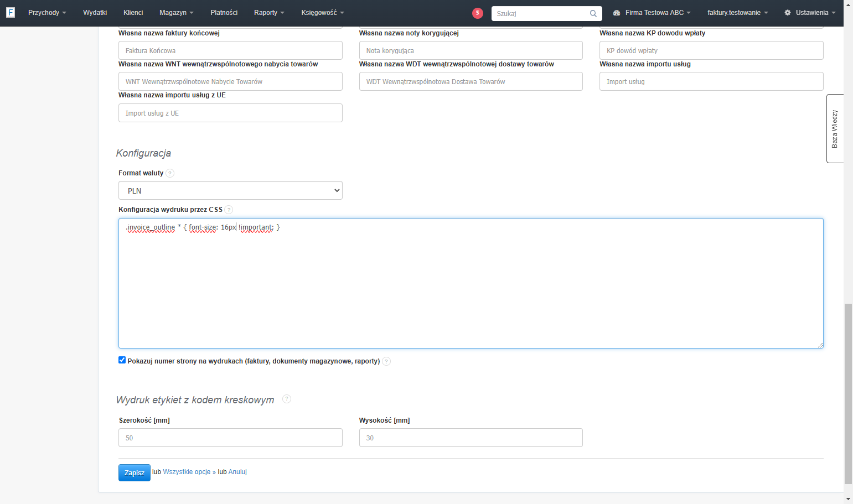The height and width of the screenshot is (504, 853).
Task: Expand the Magazyn menu
Action: click(177, 13)
